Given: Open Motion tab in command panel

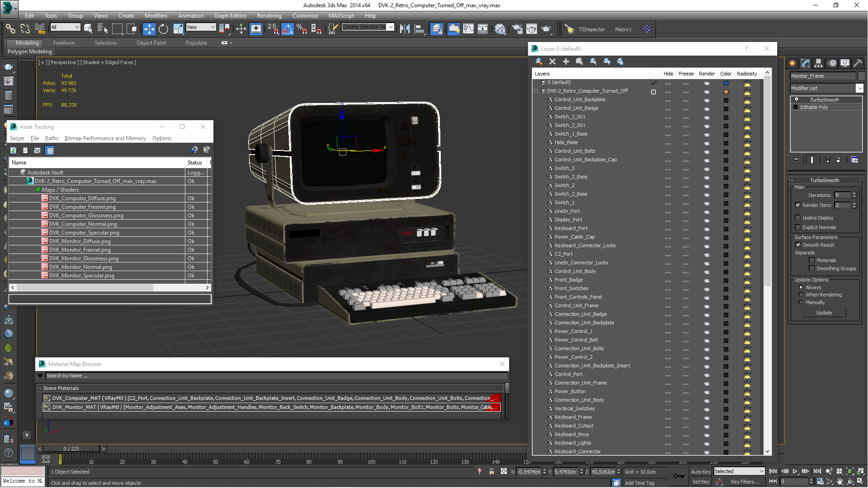Looking at the screenshot, I should coord(832,63).
